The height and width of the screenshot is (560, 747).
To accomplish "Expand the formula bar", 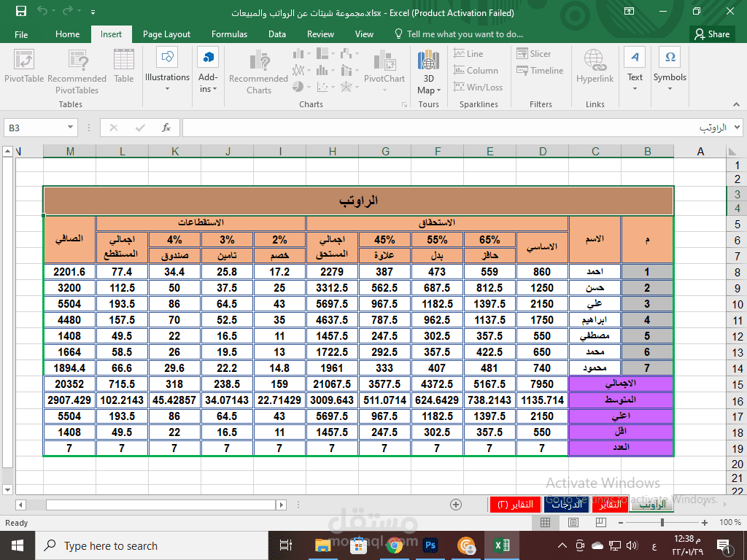I will (x=738, y=127).
